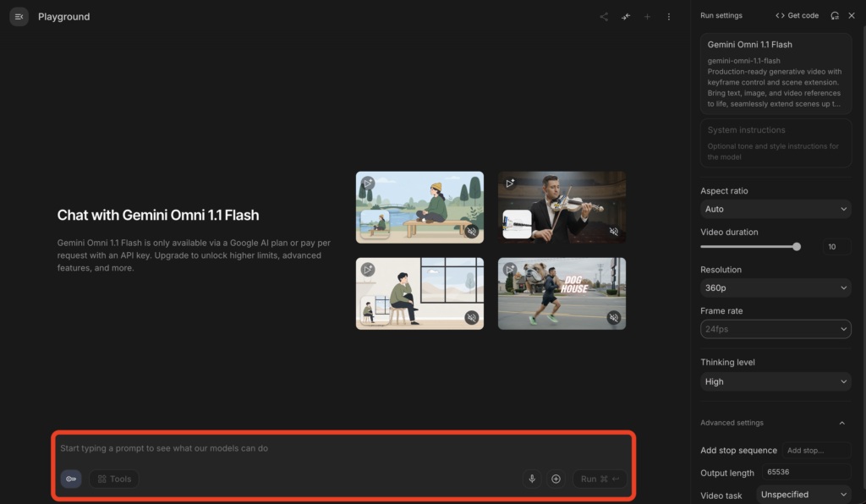Click the Playground title
The height and width of the screenshot is (504, 866).
(64, 17)
